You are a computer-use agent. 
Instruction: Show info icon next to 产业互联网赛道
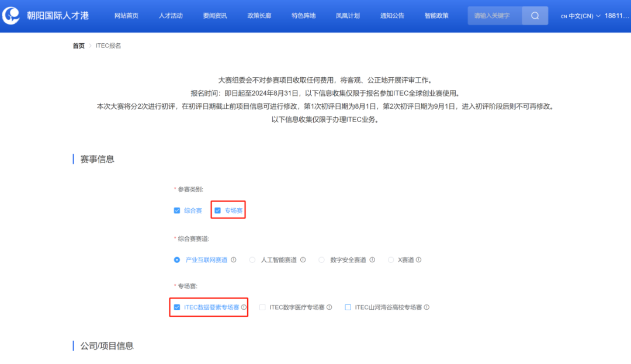point(233,260)
